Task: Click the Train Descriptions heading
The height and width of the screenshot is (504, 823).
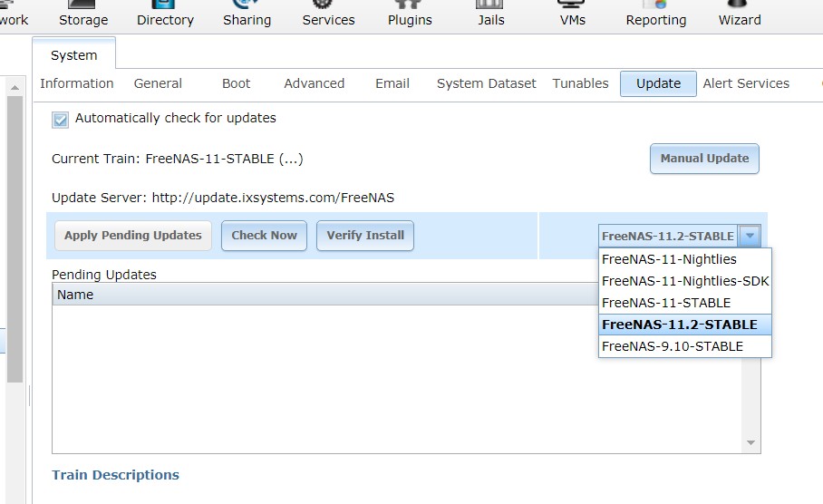Action: [x=115, y=475]
